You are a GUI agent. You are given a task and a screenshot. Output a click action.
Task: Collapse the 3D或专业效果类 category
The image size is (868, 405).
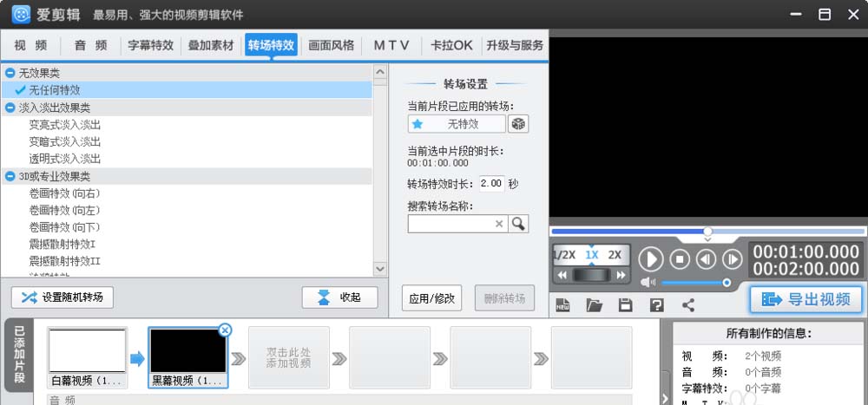(10, 177)
